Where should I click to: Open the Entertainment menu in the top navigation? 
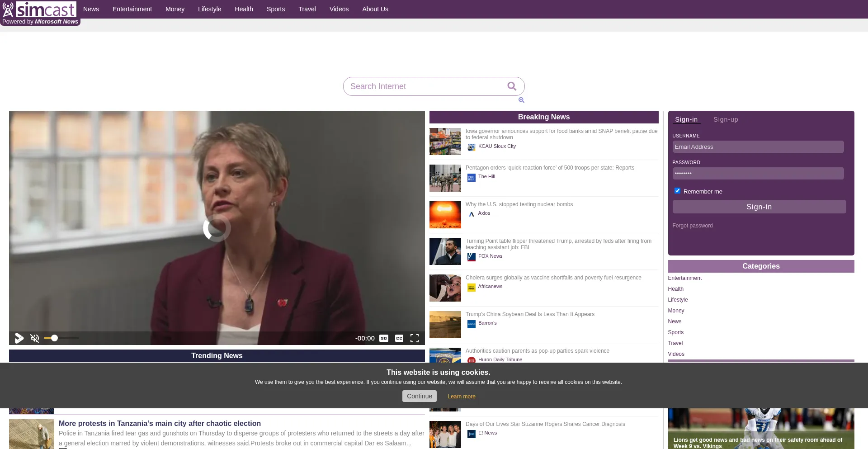click(x=132, y=9)
